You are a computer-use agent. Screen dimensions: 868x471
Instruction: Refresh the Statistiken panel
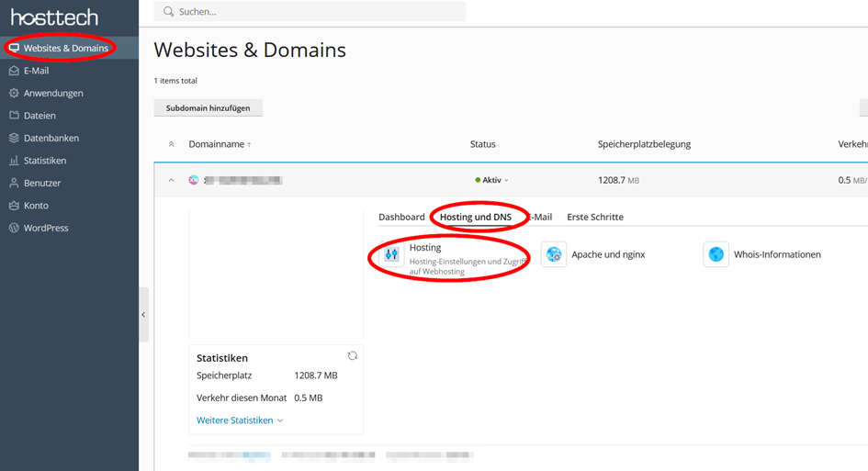coord(352,356)
